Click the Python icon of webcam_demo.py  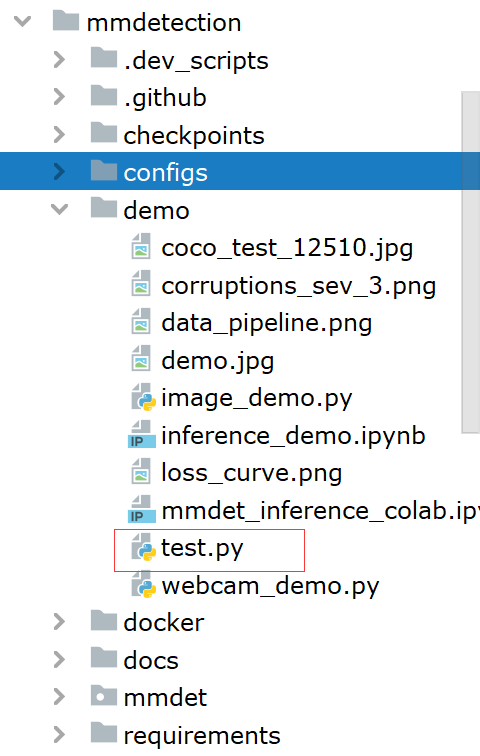click(x=144, y=585)
